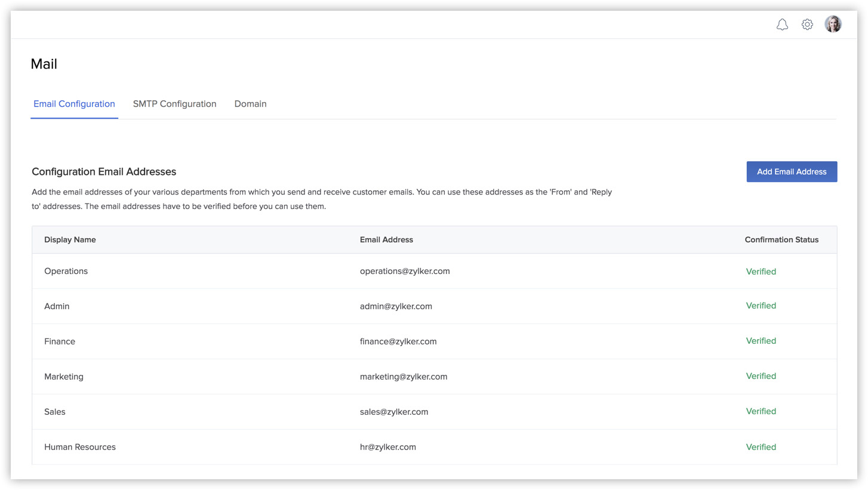Screen dimensions: 868x490
Task: Click the Add Email Address button
Action: coord(792,171)
